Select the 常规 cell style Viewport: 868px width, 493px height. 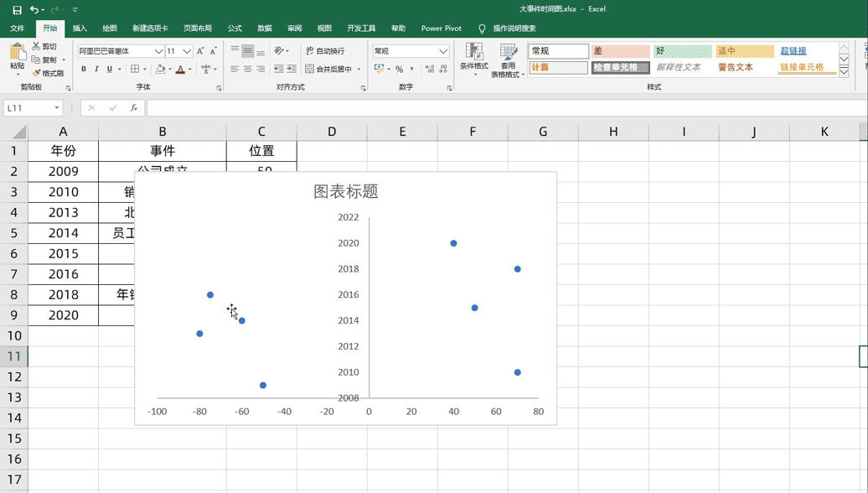[558, 51]
